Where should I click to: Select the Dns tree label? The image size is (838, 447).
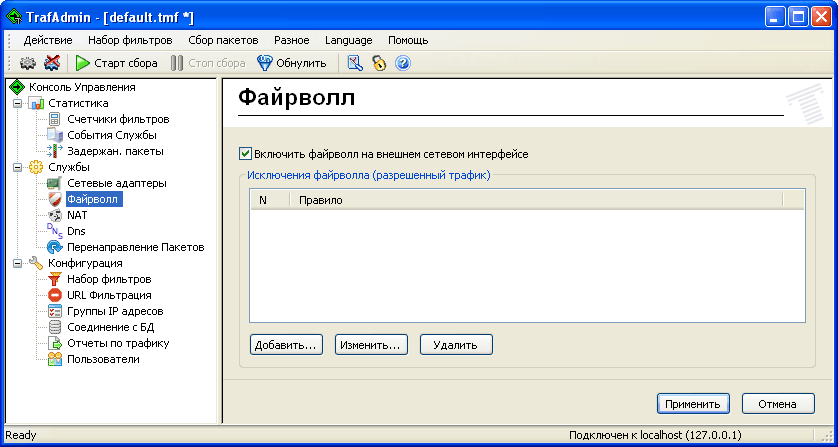click(76, 232)
